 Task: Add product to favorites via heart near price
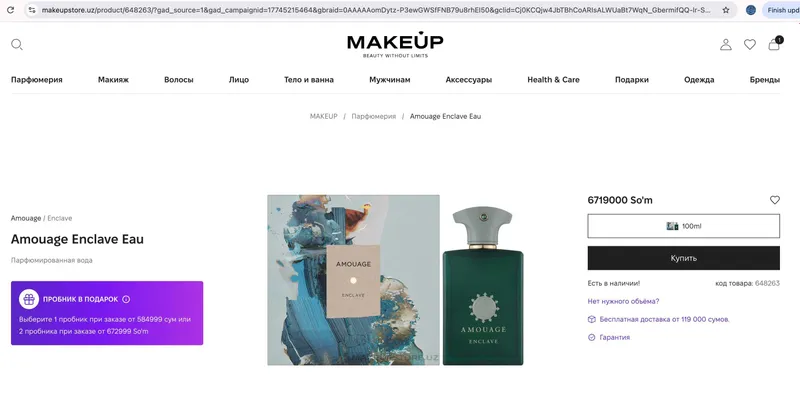click(x=774, y=200)
